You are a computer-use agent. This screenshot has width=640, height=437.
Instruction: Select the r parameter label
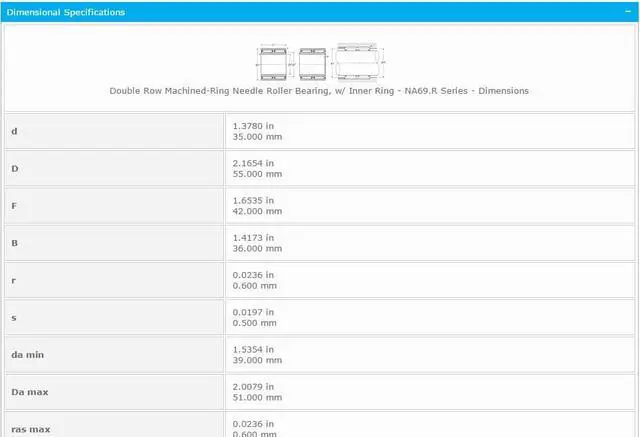(13, 280)
